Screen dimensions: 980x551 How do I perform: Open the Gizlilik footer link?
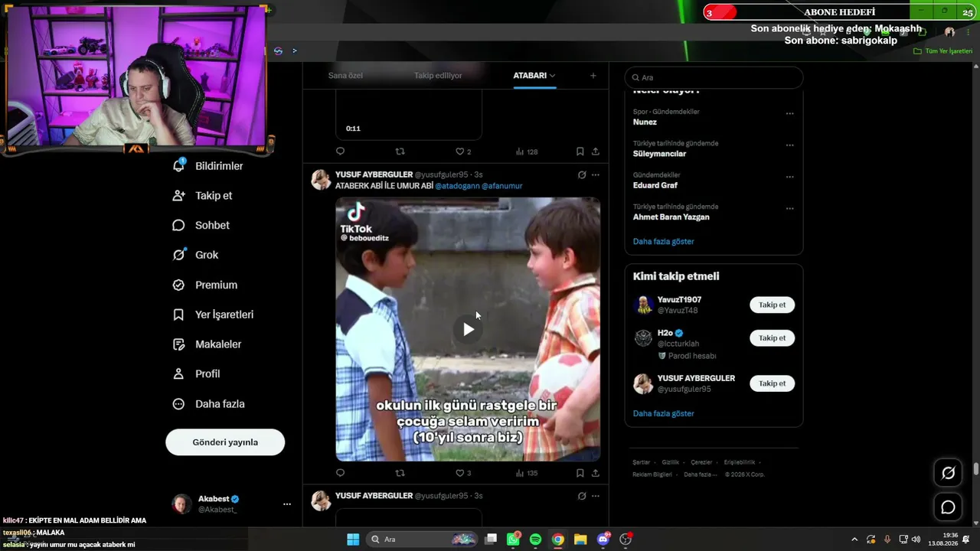click(670, 462)
